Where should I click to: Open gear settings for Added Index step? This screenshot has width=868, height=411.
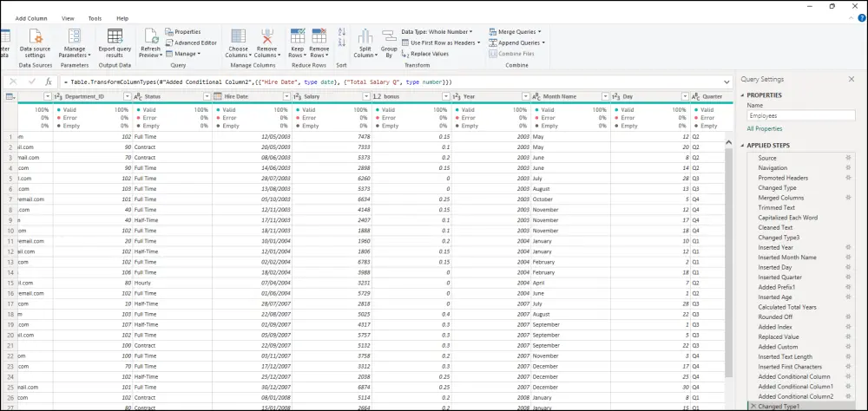click(x=847, y=327)
